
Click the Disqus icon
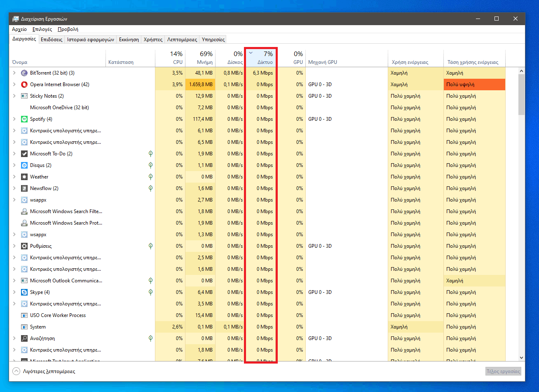tap(24, 165)
